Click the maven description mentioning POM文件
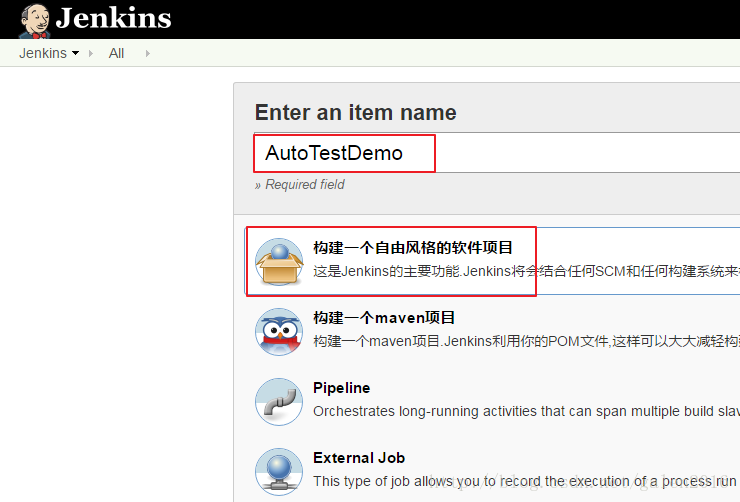This screenshot has width=740, height=502. point(526,341)
